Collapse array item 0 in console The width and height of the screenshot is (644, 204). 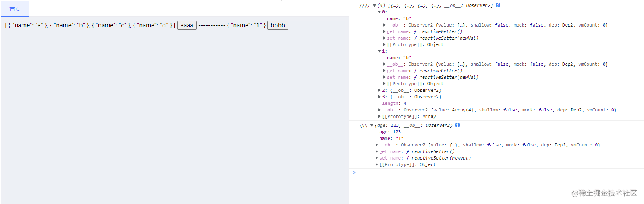379,12
